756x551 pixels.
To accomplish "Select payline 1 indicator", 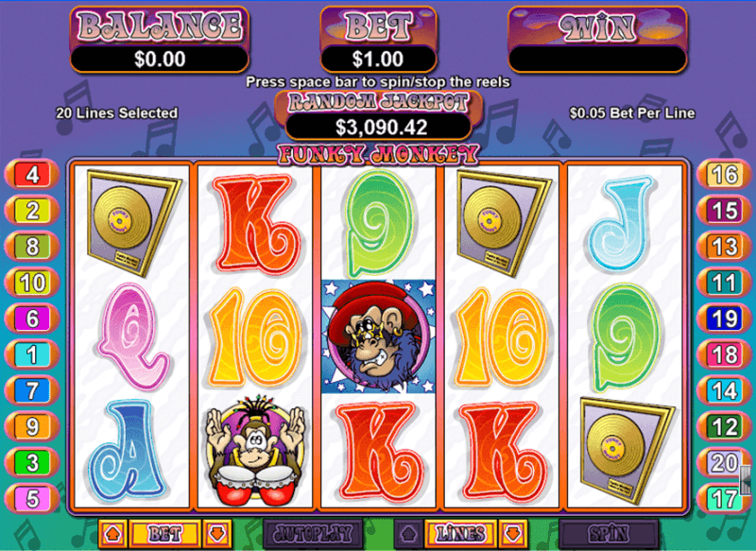I will click(32, 354).
